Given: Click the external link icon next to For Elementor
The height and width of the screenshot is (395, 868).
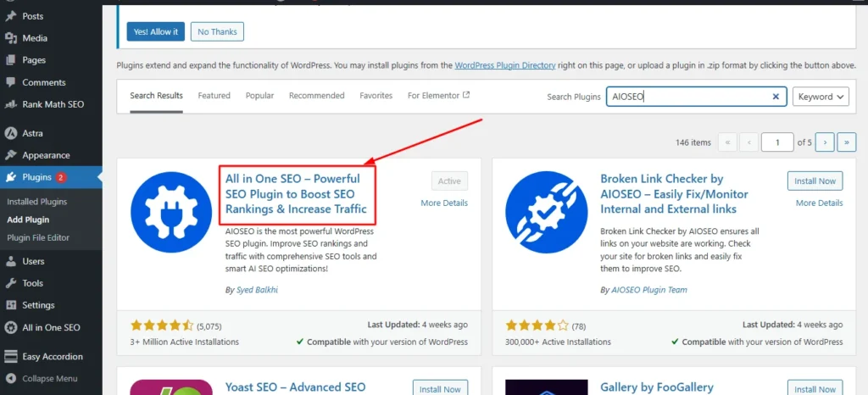Looking at the screenshot, I should (x=466, y=95).
